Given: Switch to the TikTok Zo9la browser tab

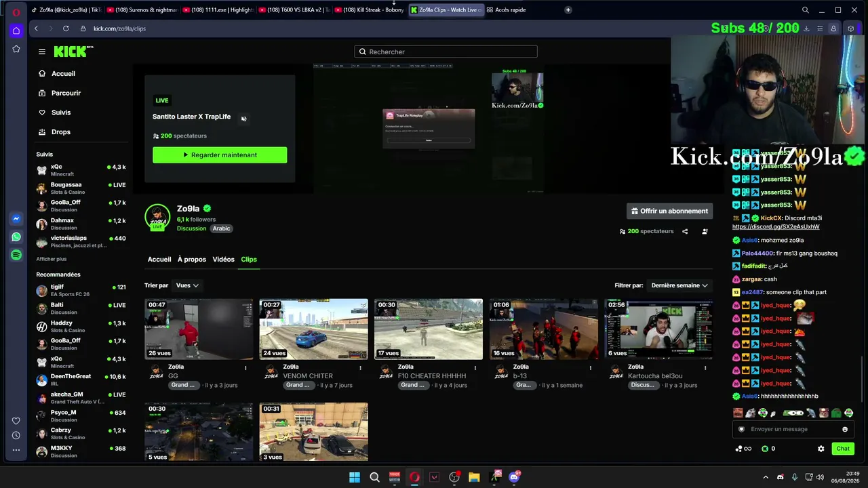Looking at the screenshot, I should coord(65,10).
